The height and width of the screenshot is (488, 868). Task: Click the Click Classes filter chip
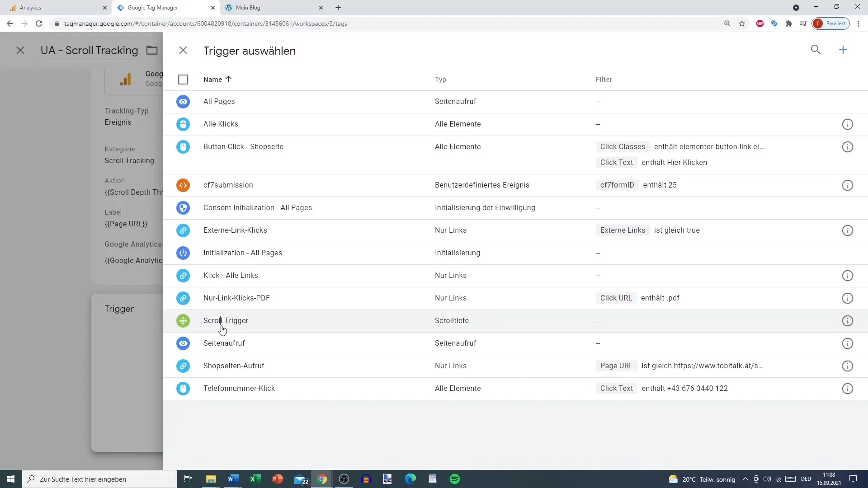(x=623, y=146)
